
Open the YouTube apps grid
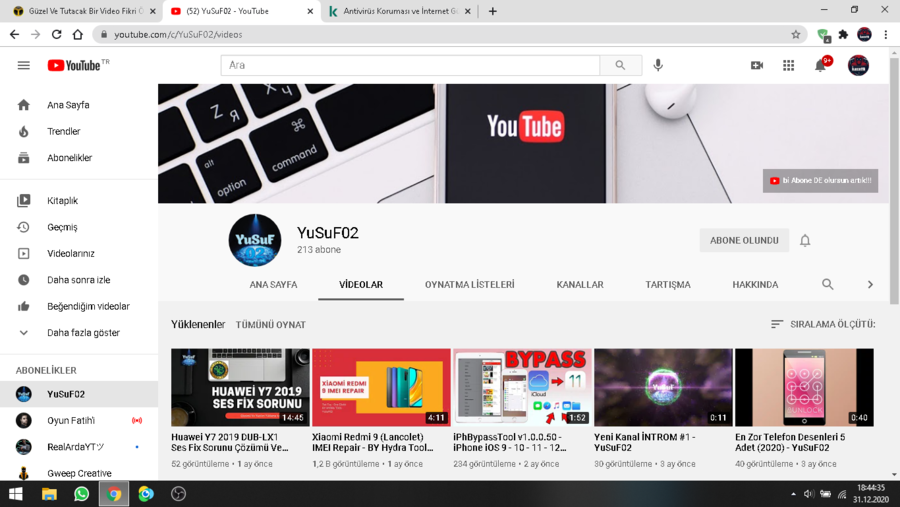(x=789, y=65)
